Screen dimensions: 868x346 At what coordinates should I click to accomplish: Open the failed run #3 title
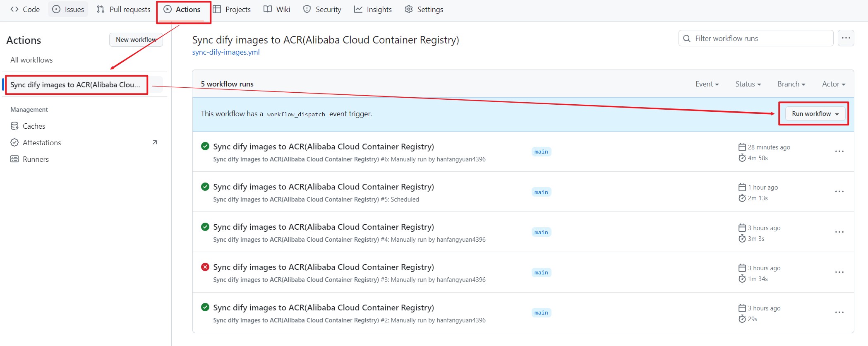[324, 267]
